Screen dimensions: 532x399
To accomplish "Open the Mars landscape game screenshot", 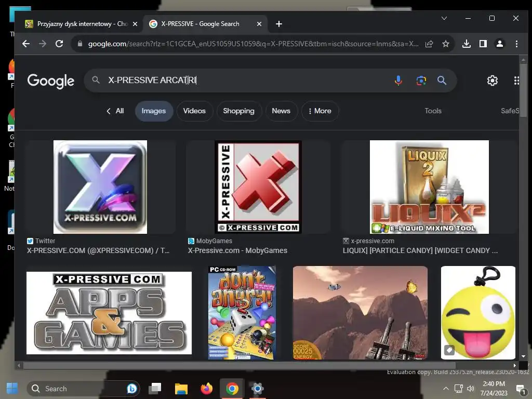I will pos(360,313).
